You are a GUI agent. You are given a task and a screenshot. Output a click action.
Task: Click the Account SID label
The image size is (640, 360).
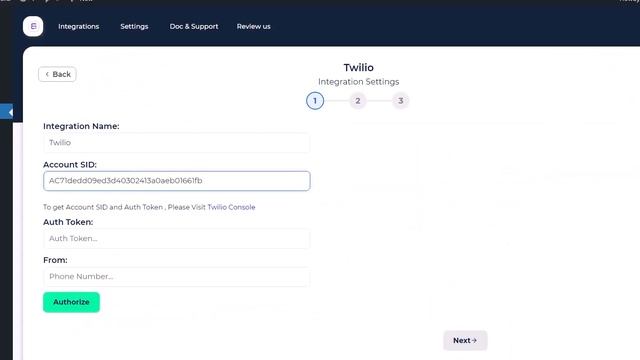70,165
